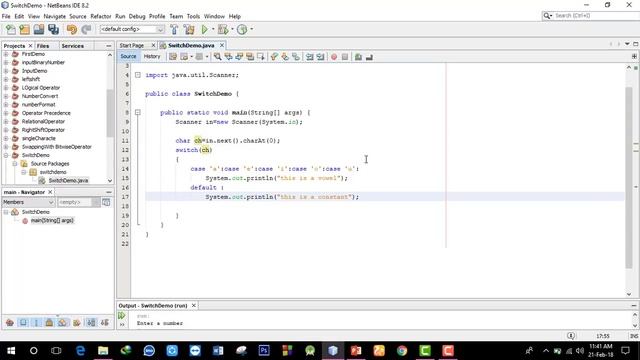Screen dimensions: 640x360
Task: Click the Clean and Build Project icon
Action: click(189, 29)
